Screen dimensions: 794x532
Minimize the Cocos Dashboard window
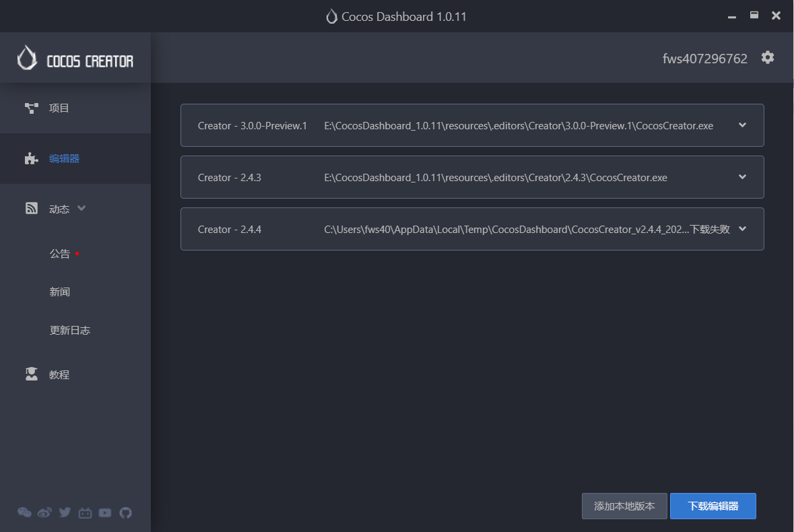(732, 16)
